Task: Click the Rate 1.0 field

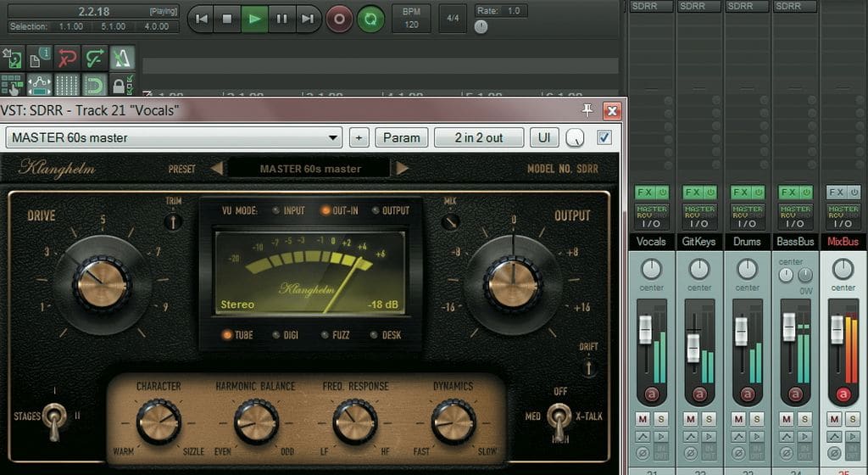Action: tap(501, 10)
